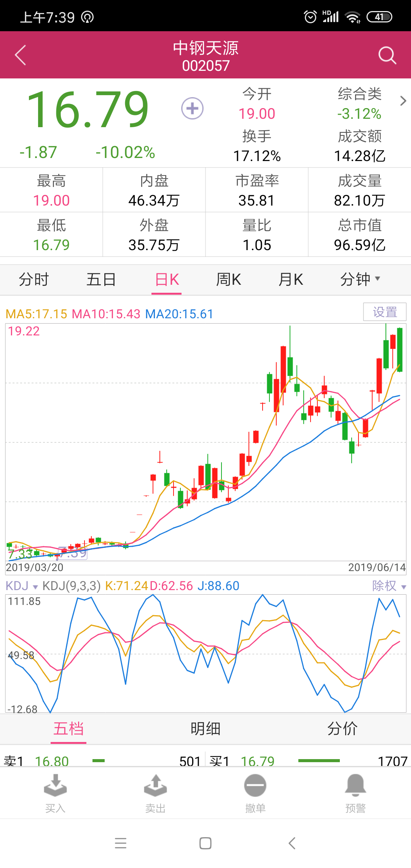Tap the 综合类 change -3.12%
Viewport: 411px width, 868px height.
coord(359,114)
